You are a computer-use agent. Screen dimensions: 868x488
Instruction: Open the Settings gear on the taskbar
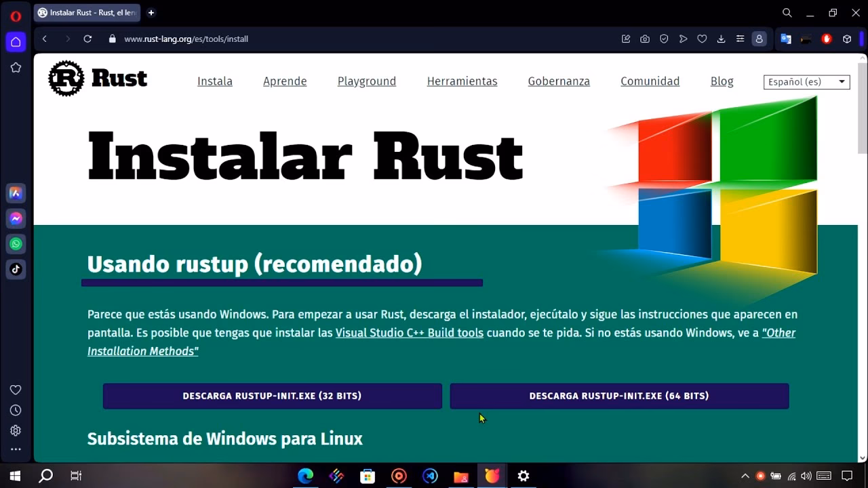point(524,476)
